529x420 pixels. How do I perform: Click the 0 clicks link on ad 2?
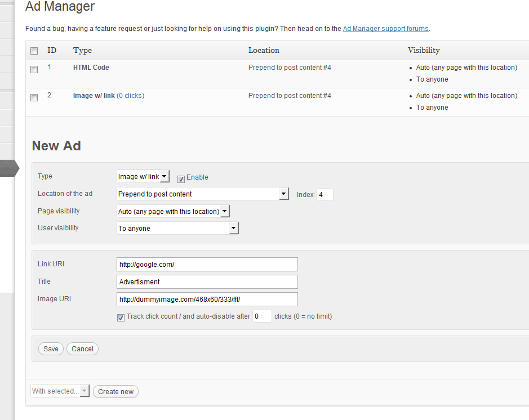(x=130, y=96)
